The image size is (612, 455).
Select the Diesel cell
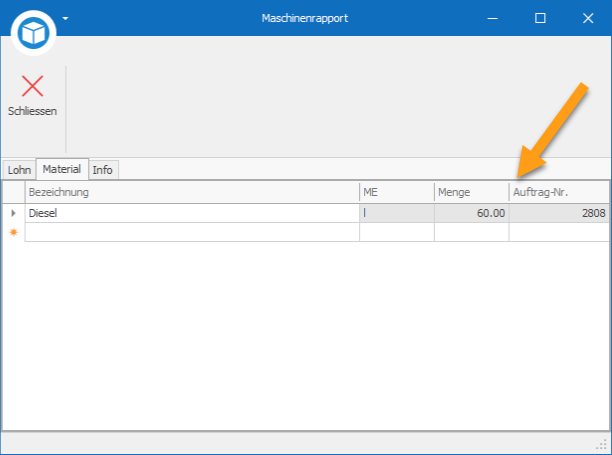[x=192, y=213]
